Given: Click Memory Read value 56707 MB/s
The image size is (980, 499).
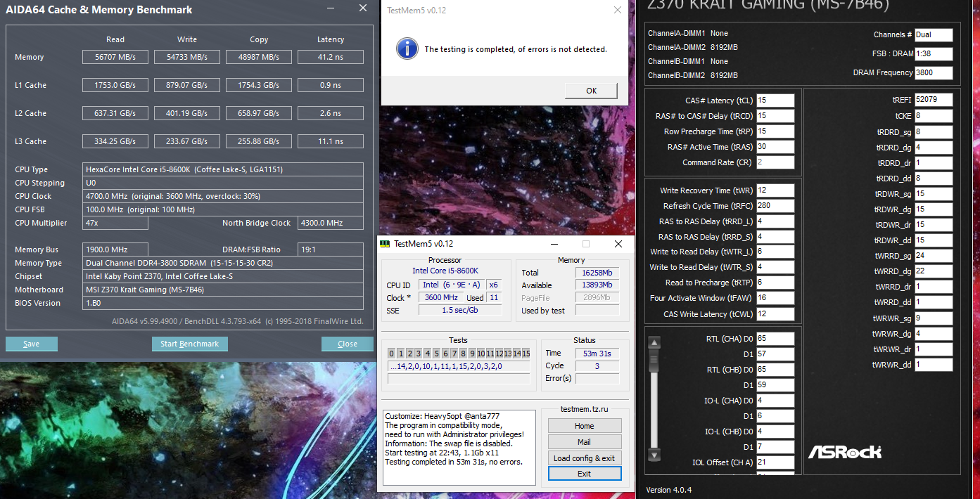Looking at the screenshot, I should tap(115, 57).
